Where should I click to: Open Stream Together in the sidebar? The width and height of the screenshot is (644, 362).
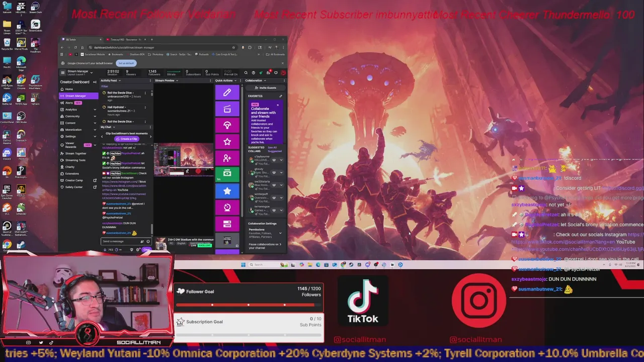tap(78, 153)
